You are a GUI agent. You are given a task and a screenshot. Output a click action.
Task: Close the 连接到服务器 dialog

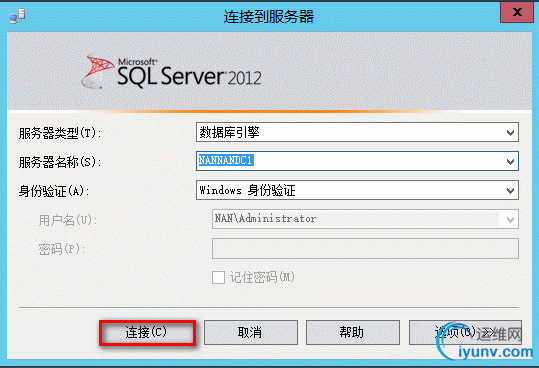(517, 13)
